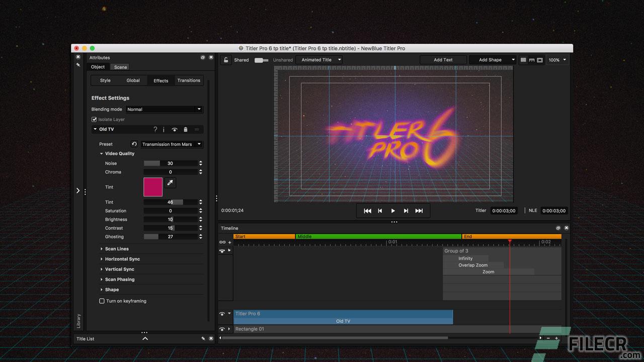Image resolution: width=644 pixels, height=362 pixels.
Task: Toggle the master eye icon in the timeline header
Action: click(x=222, y=250)
